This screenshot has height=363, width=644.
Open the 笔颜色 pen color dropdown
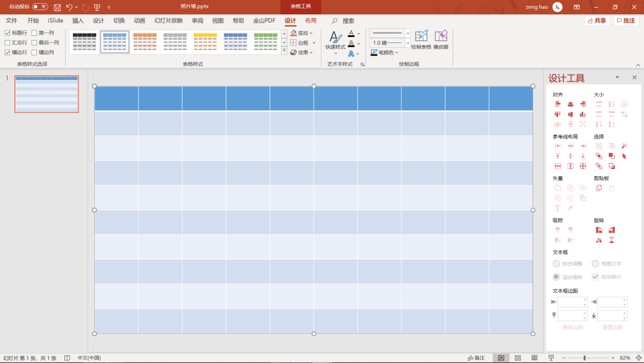[x=385, y=52]
